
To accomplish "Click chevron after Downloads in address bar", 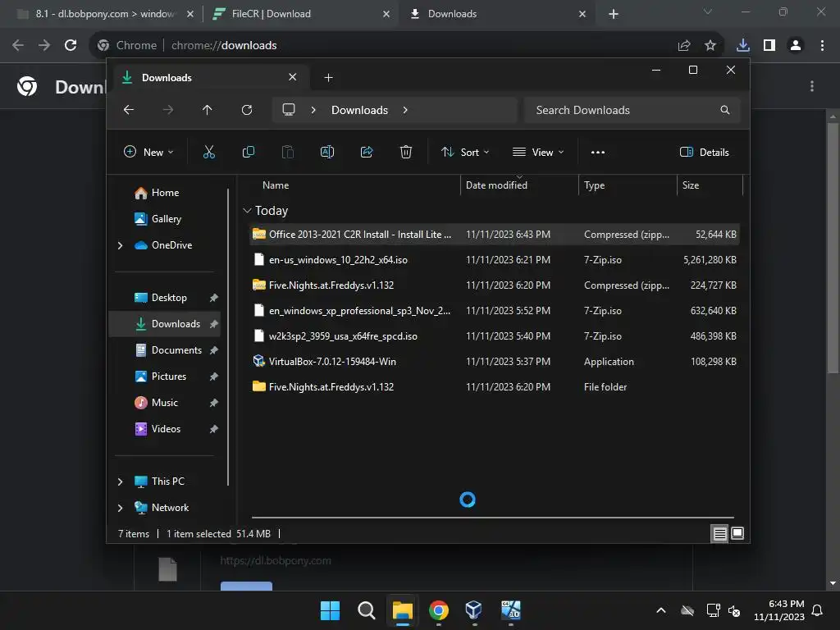I will 405,110.
